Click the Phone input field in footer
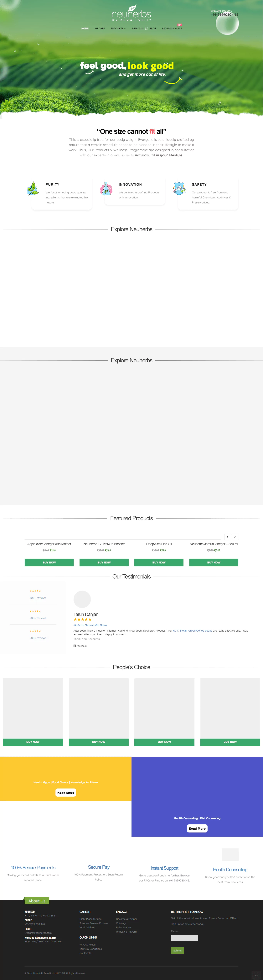Image resolution: width=263 pixels, height=980 pixels. (184, 938)
